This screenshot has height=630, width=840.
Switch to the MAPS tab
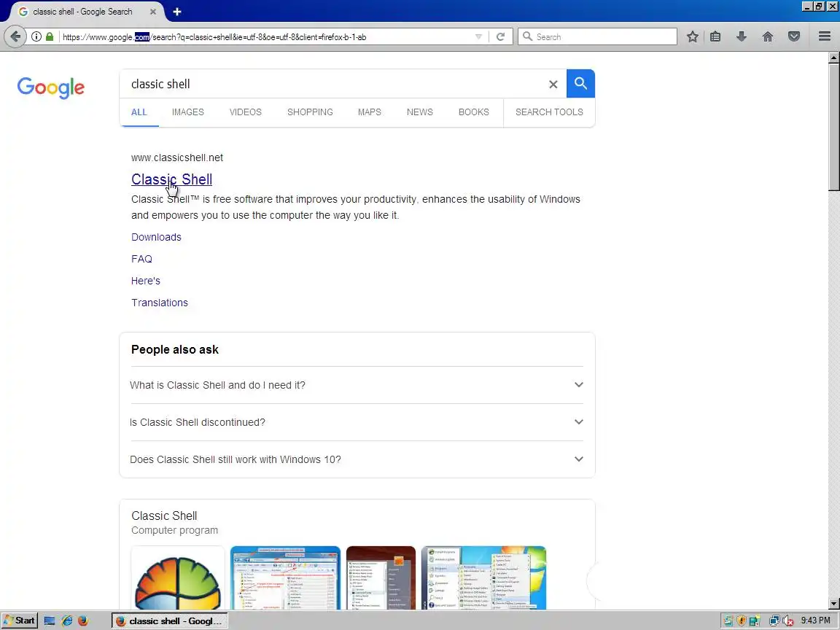[370, 112]
